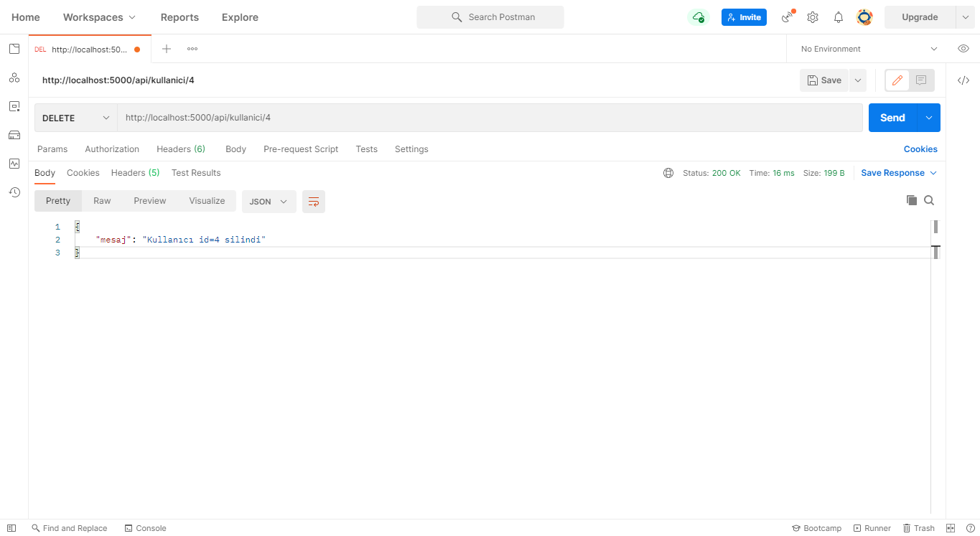Open the settings gear icon
Screen dimensions: 980x536
click(x=813, y=17)
